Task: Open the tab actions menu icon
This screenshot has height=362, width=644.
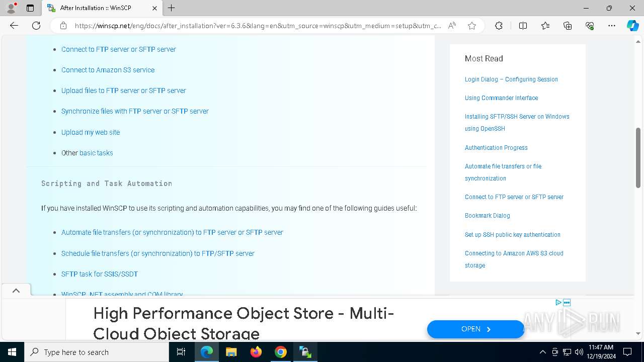Action: (30, 8)
